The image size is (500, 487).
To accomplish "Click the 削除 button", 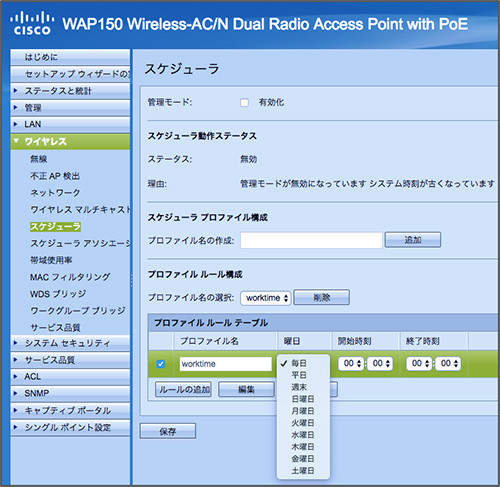I will pyautogui.click(x=321, y=297).
